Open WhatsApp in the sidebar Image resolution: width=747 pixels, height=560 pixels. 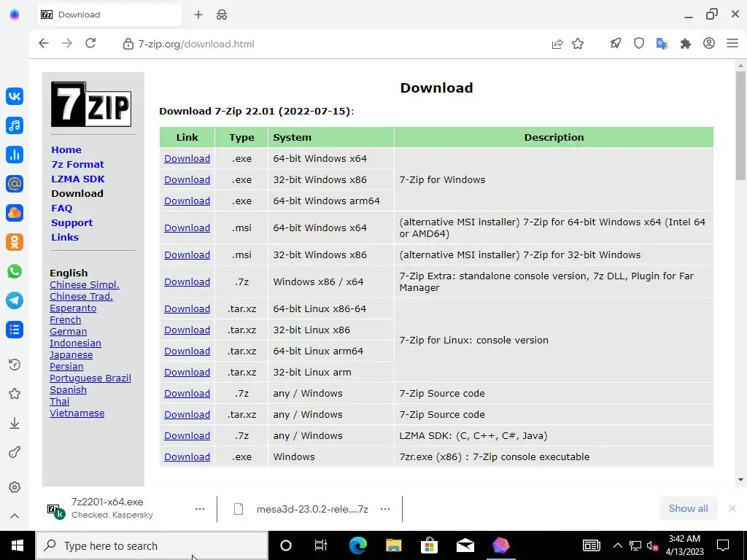coord(15,271)
